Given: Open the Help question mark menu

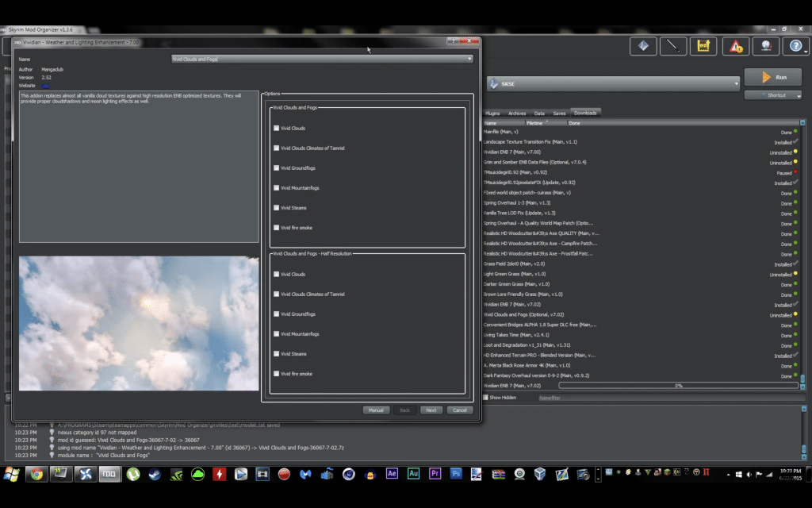Looking at the screenshot, I should (796, 46).
